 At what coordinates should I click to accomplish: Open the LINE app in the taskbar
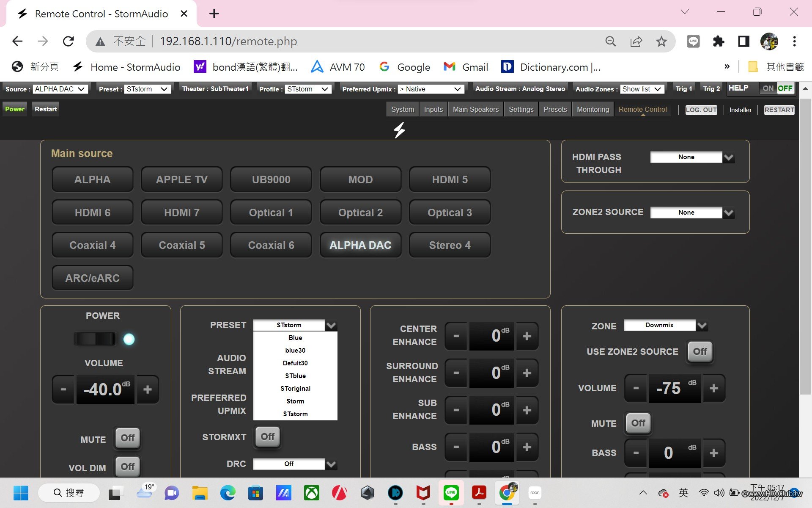(451, 492)
